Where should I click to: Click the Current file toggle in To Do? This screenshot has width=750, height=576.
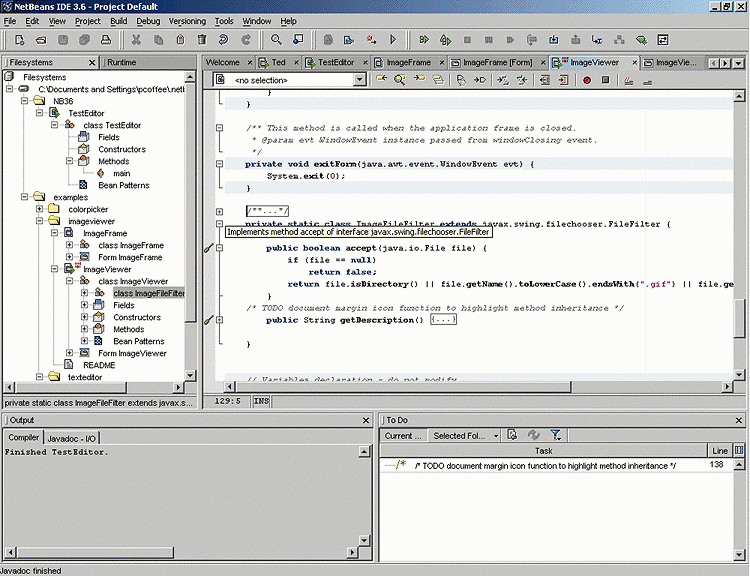tap(403, 435)
